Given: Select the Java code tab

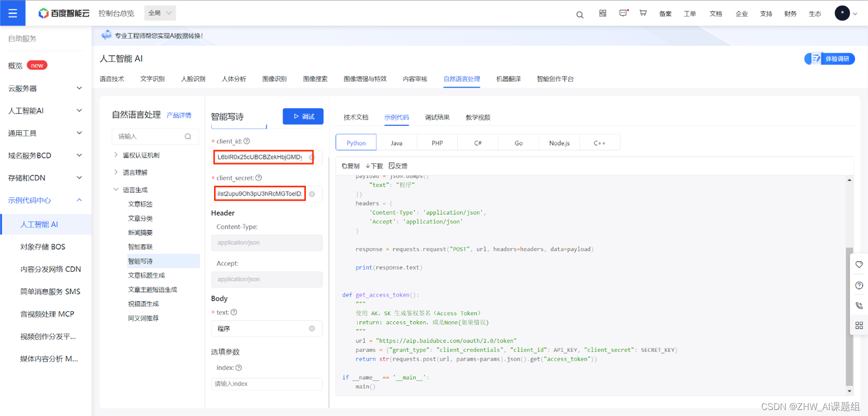Looking at the screenshot, I should [x=397, y=143].
